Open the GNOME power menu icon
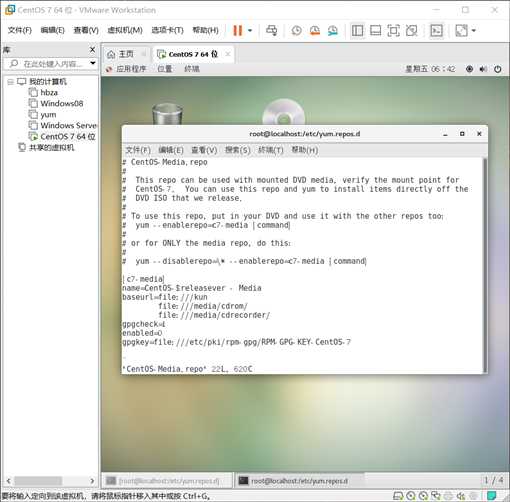This screenshot has width=510, height=502. (x=497, y=69)
